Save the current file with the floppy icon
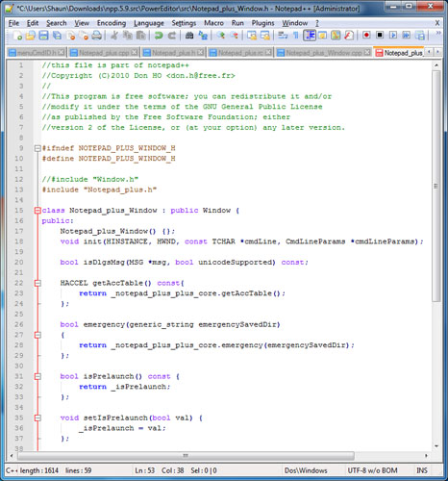 43,36
